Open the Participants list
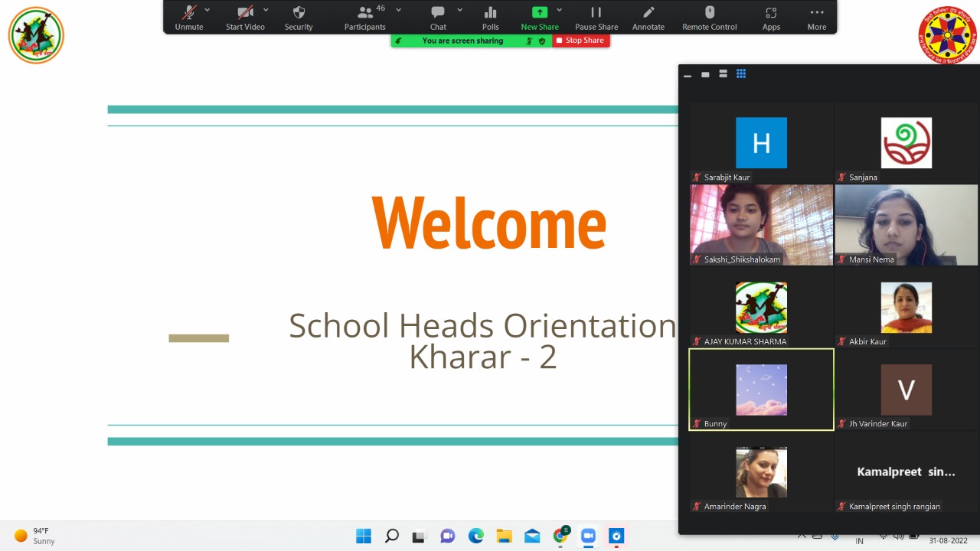Viewport: 980px width, 551px height. pos(365,17)
